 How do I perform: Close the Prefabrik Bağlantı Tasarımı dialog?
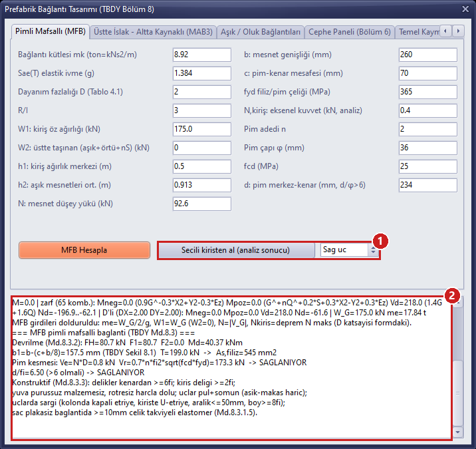coord(465,9)
